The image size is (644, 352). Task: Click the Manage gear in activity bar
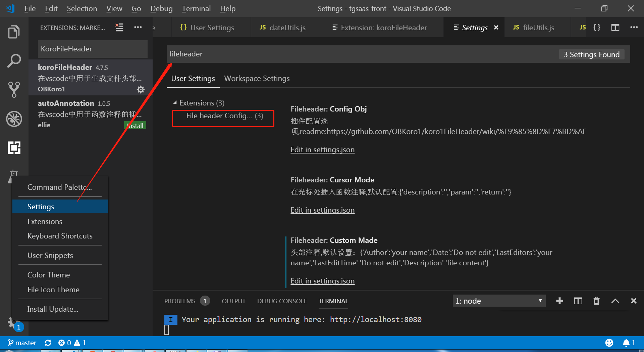point(12,323)
